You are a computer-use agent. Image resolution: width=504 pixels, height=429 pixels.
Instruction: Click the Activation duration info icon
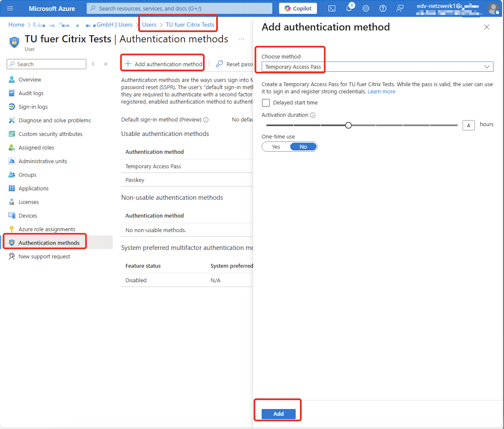tap(313, 115)
